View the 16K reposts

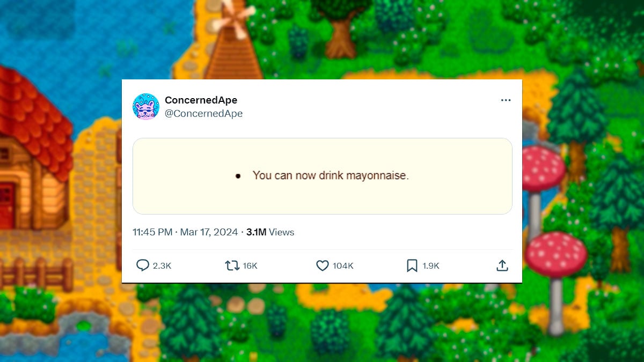coord(250,265)
